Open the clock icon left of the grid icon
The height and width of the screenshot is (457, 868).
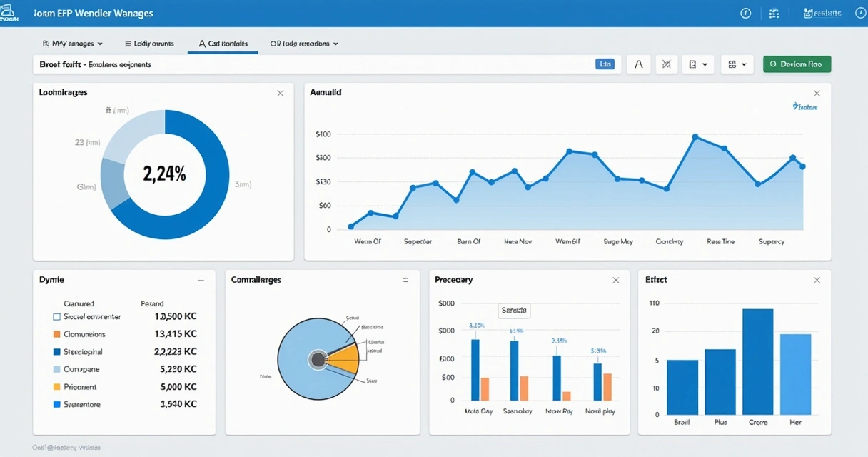tap(746, 14)
